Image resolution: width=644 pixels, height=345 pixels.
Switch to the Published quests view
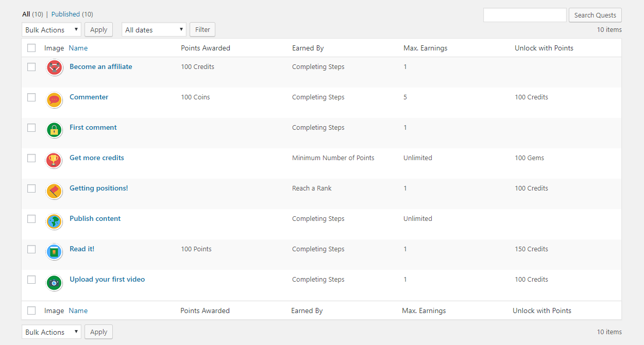click(x=66, y=14)
